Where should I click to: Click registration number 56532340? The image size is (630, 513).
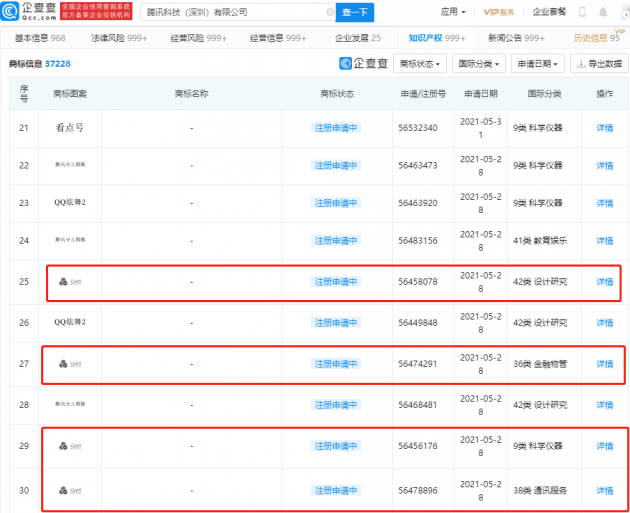[x=418, y=128]
